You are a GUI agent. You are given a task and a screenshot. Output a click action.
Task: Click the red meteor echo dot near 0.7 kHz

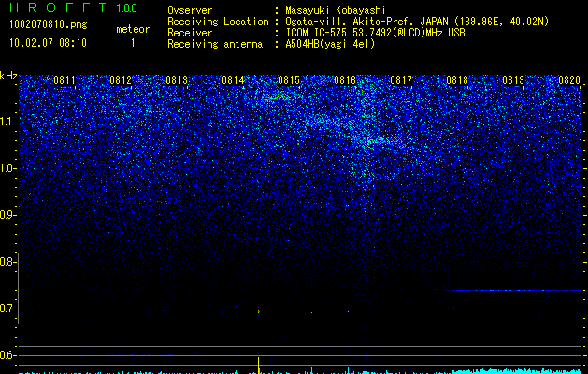[258, 311]
